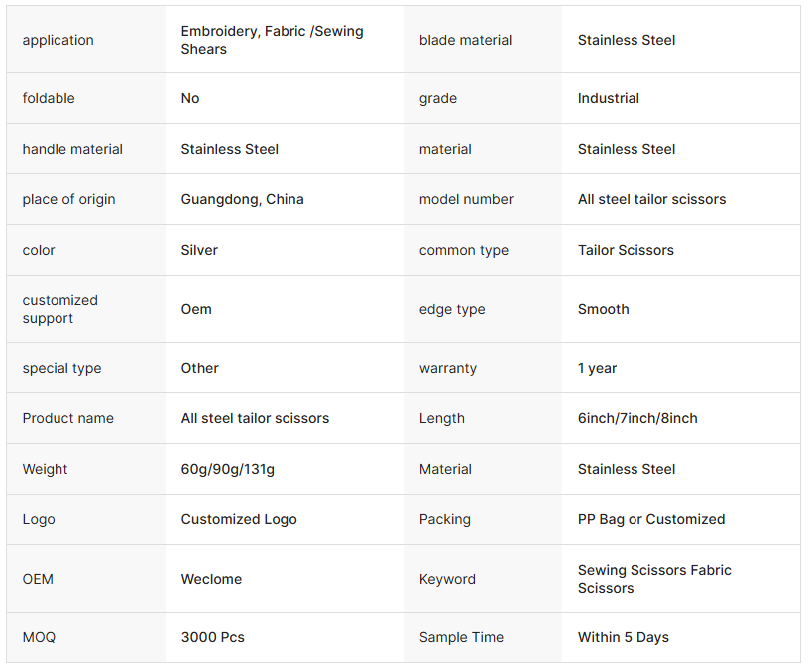Click the 'model number' label
This screenshot has width=808, height=672.
466,199
